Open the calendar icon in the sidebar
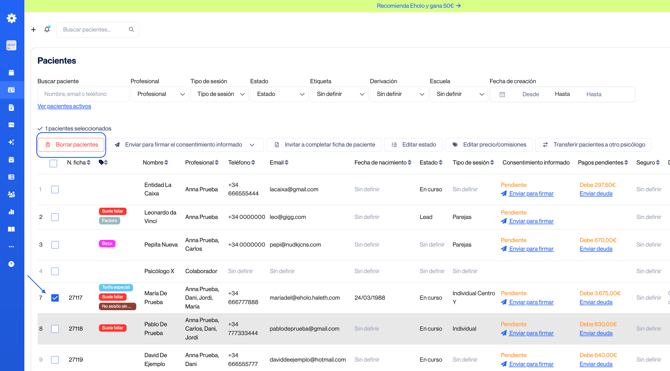670x371 pixels. tap(12, 73)
